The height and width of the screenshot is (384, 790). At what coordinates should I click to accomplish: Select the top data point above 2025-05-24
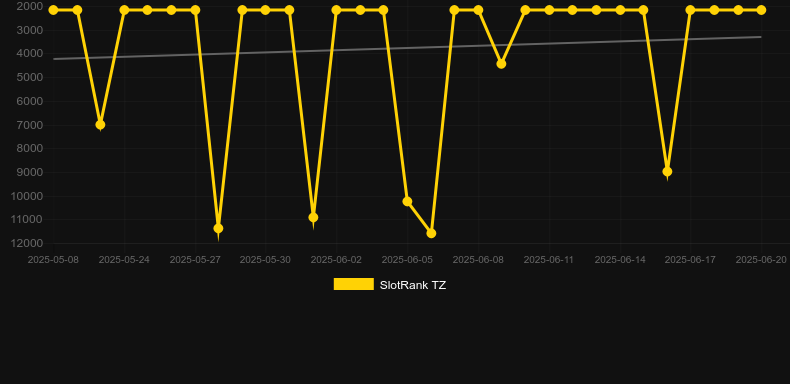point(124,10)
